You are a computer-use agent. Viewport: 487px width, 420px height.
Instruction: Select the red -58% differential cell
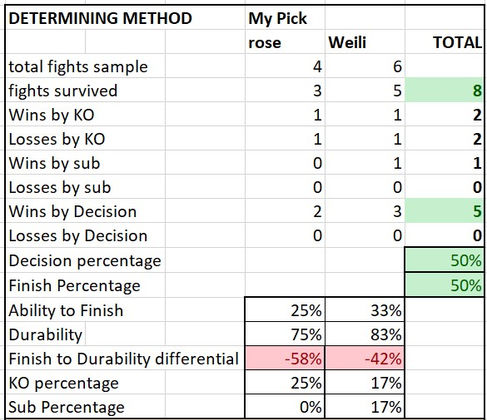click(285, 358)
